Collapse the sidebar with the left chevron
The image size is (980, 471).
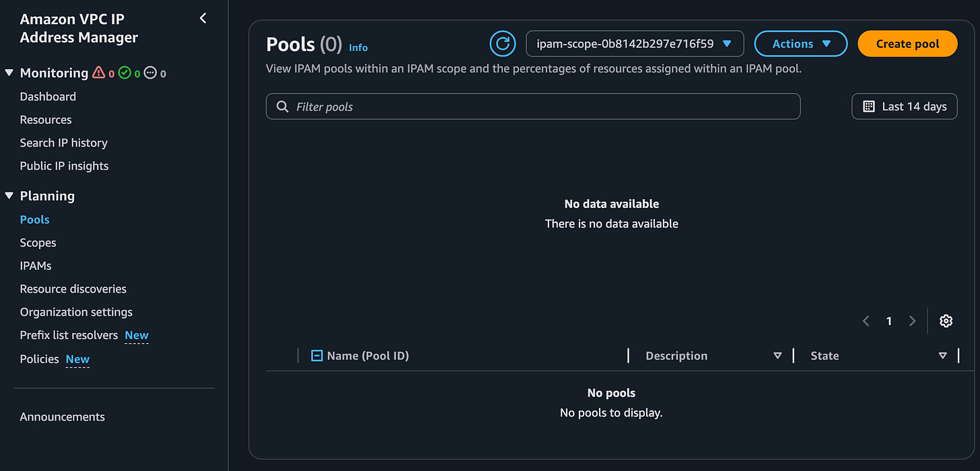203,19
